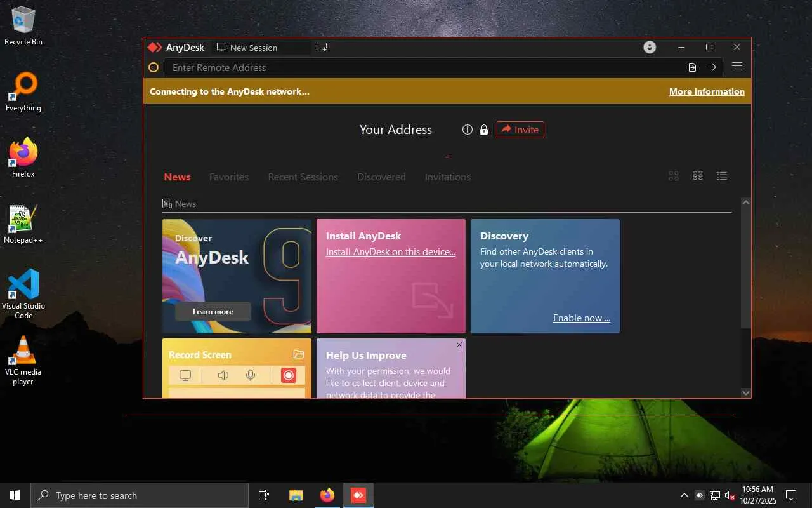The image size is (812, 508).
Task: Start recording with the red record button
Action: pos(289,375)
